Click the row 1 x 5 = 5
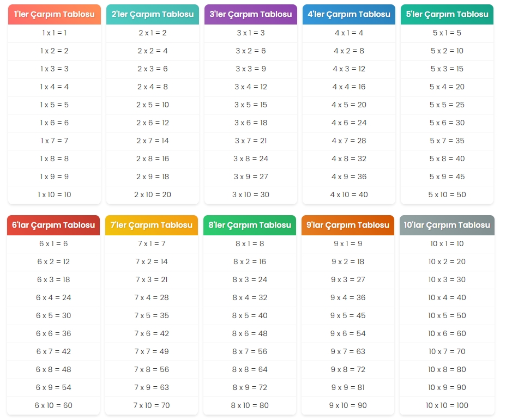 (x=55, y=105)
